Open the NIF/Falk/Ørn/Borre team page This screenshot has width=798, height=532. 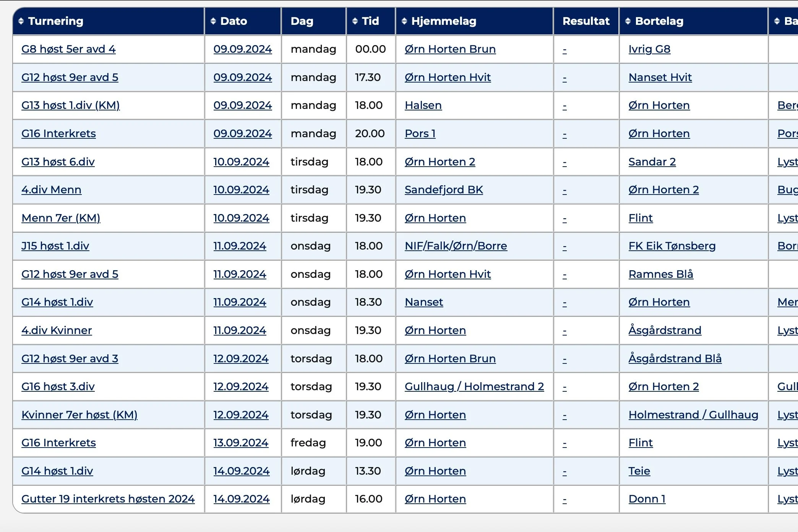456,246
